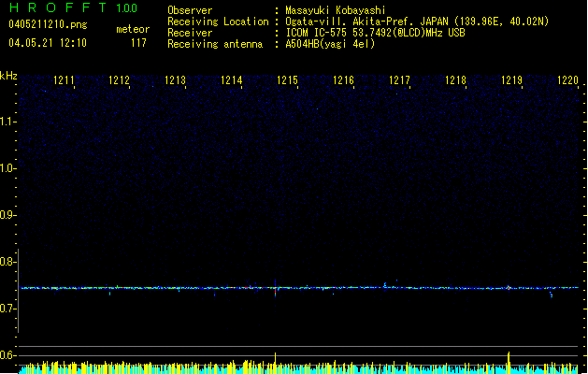This screenshot has width=588, height=374.
Task: Click the A504HB(yagi 4el) antenna text
Action: point(330,44)
